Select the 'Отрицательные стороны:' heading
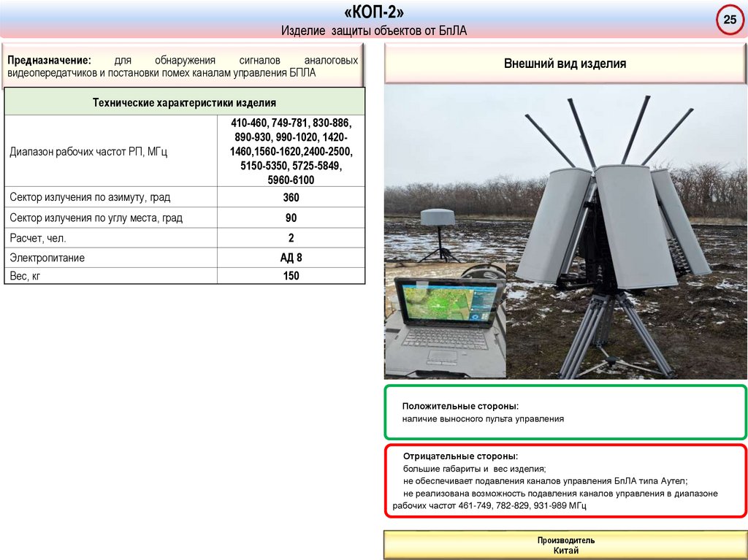The image size is (748, 560). (460, 456)
